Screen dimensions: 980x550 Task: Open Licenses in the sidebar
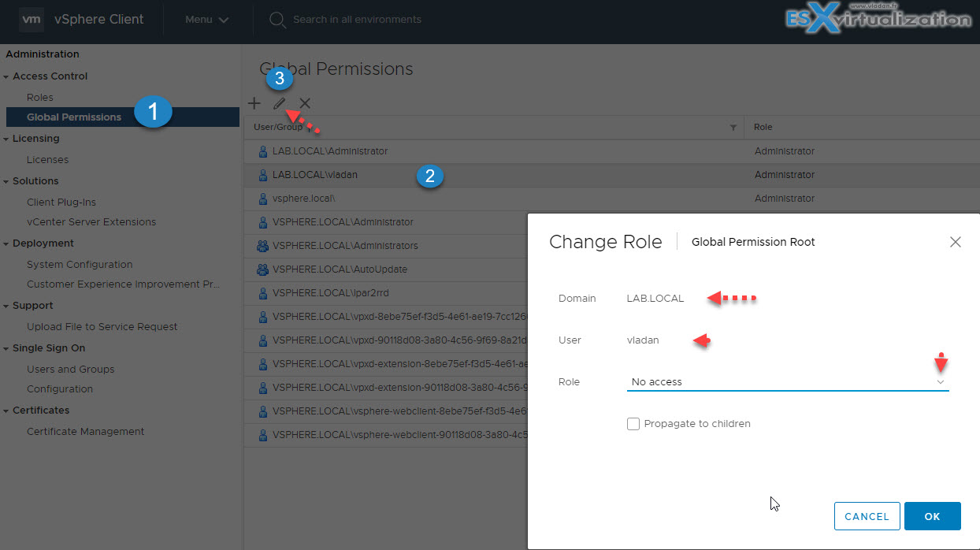[47, 159]
